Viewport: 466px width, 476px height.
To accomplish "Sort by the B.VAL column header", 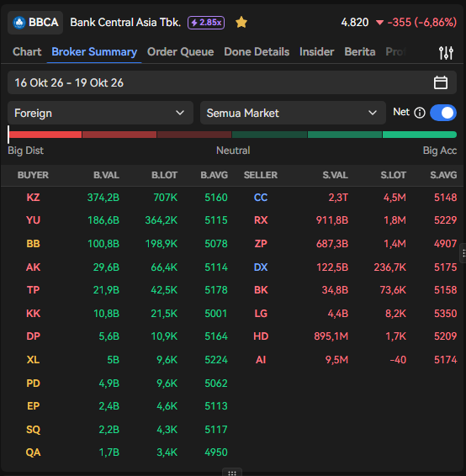I will 106,175.
